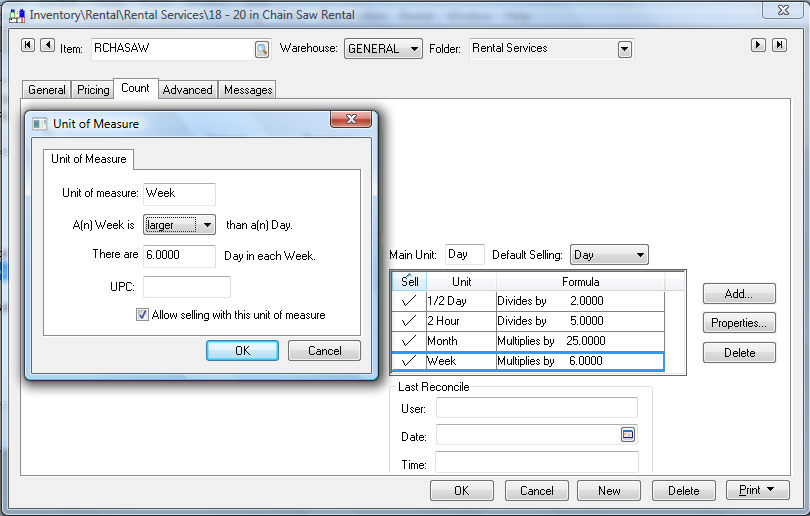Viewport: 810px width, 516px height.
Task: Go to the previous record arrow
Action: (x=47, y=45)
